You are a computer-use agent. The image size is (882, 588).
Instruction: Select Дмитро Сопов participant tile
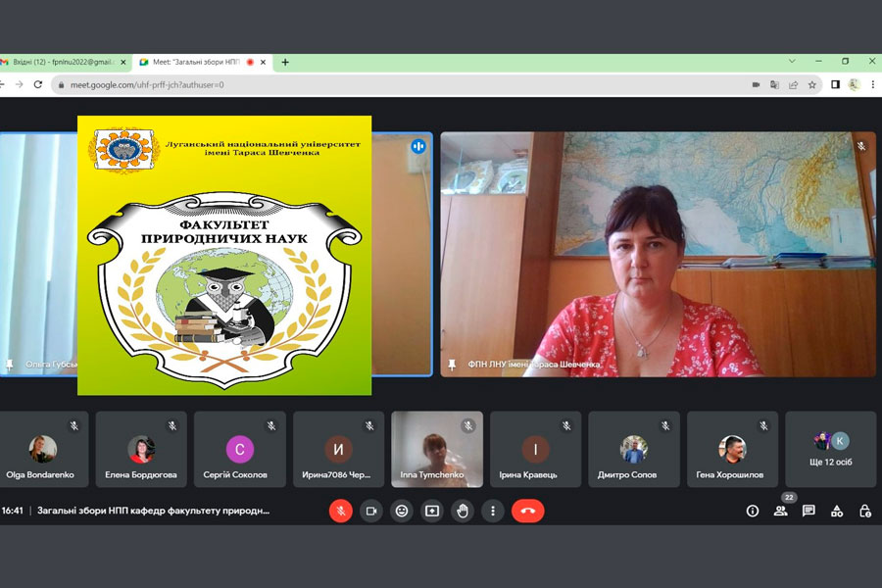[634, 449]
